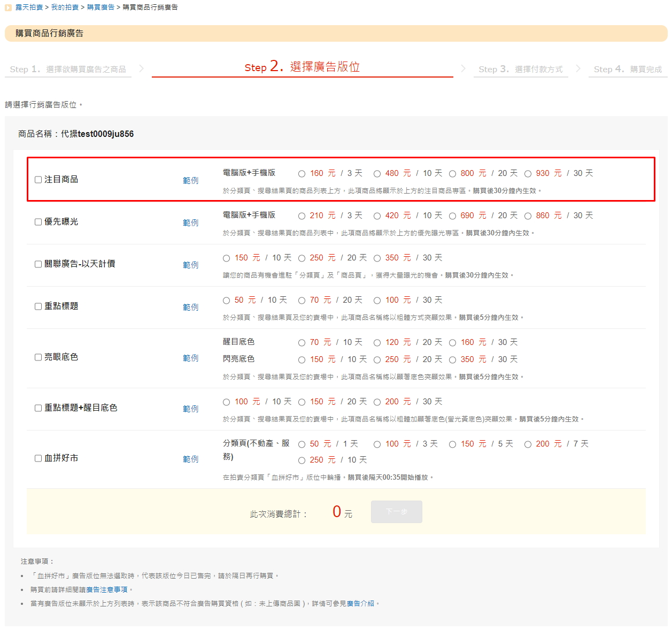This screenshot has width=672, height=630.
Task: Choose 閃亮底色 350 元 / 30 天
Action: click(x=453, y=360)
